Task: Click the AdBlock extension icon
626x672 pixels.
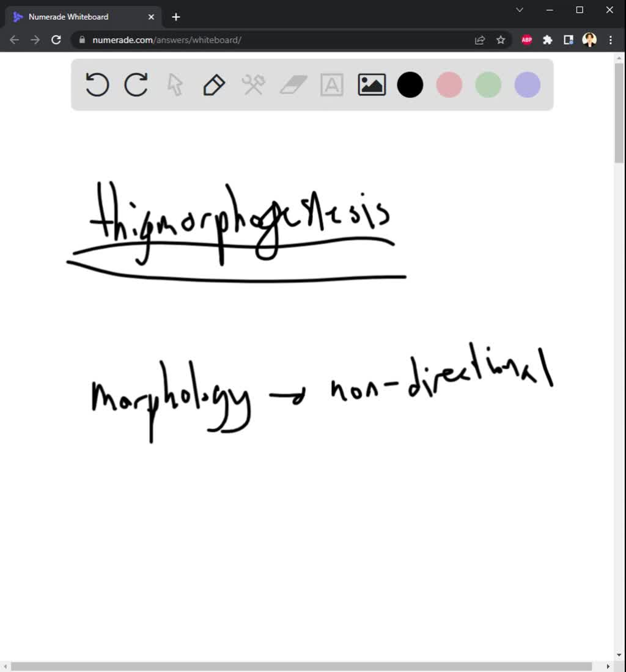Action: (526, 39)
